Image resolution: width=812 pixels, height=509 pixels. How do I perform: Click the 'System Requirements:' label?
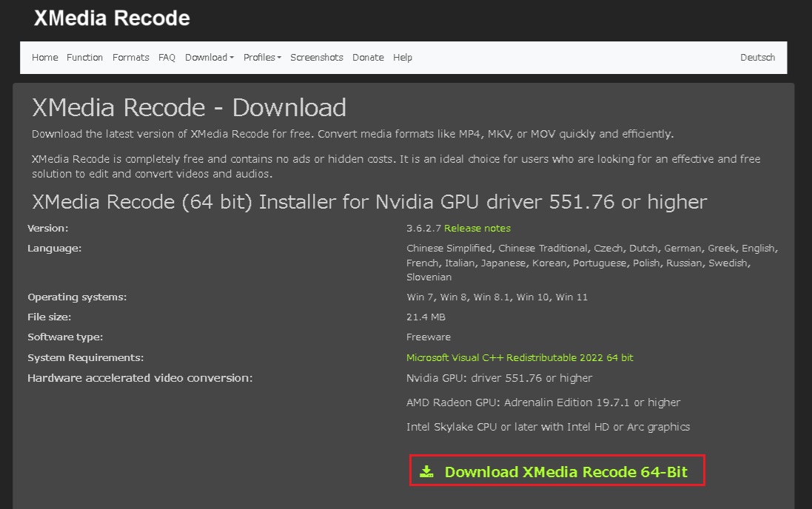click(x=85, y=358)
